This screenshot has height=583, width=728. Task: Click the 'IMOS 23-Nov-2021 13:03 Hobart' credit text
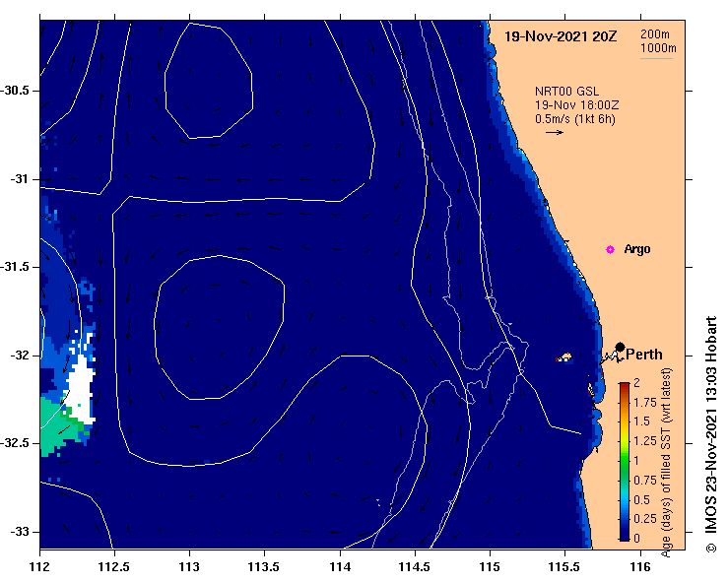[711, 434]
